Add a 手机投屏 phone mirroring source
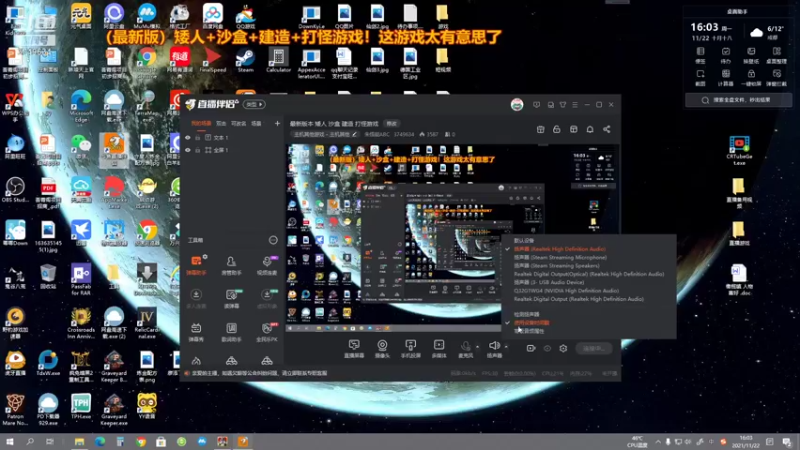 click(x=410, y=349)
